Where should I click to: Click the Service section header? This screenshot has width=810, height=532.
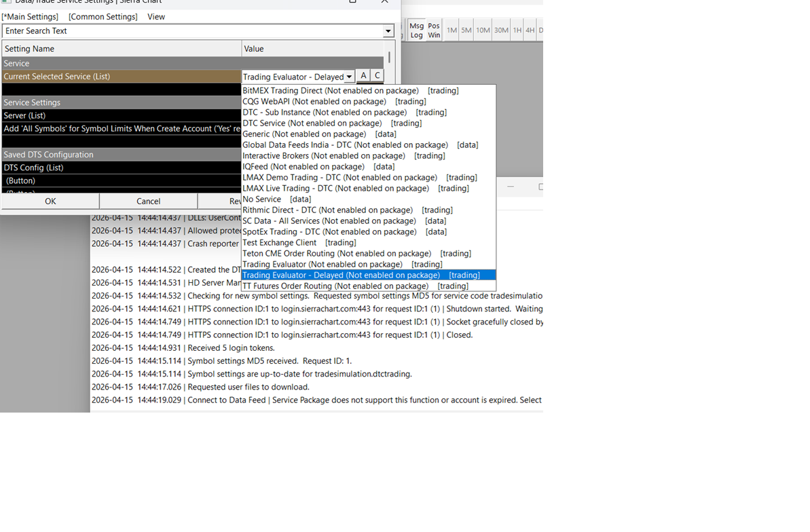[193, 63]
